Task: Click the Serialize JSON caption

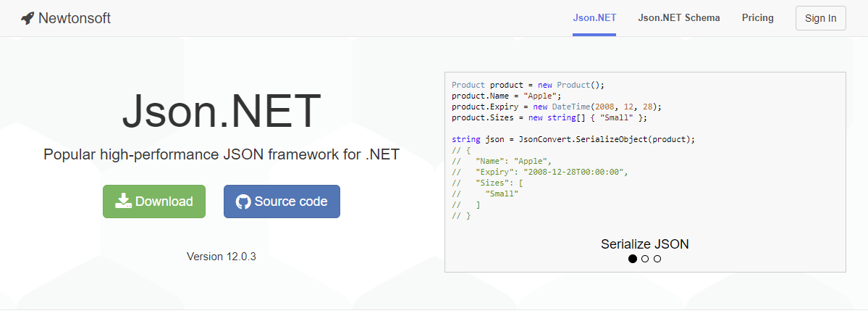Action: point(645,244)
